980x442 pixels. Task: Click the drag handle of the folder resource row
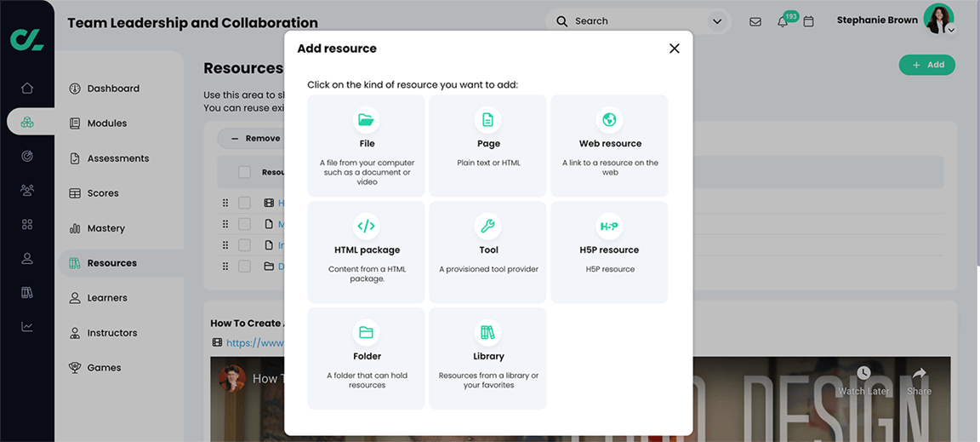pyautogui.click(x=225, y=266)
